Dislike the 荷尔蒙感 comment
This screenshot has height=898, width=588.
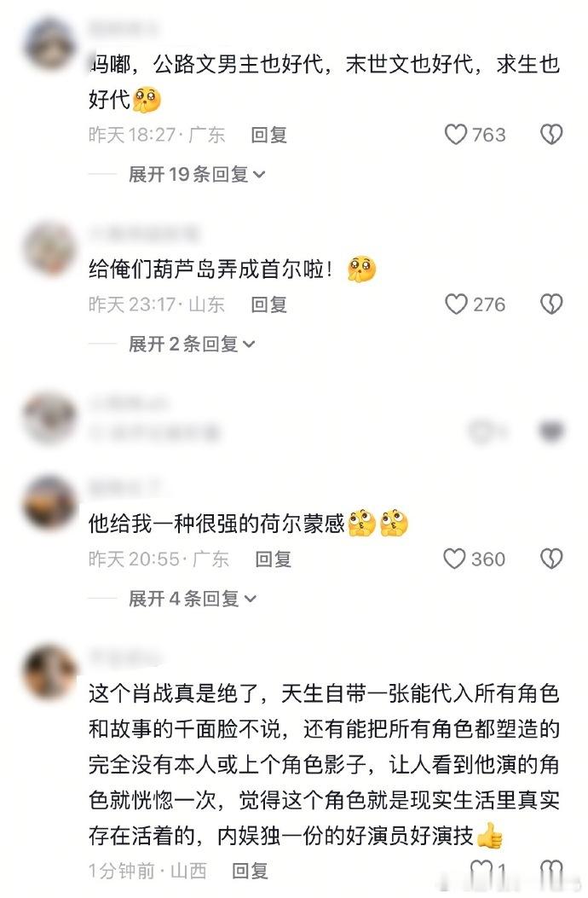tap(551, 559)
